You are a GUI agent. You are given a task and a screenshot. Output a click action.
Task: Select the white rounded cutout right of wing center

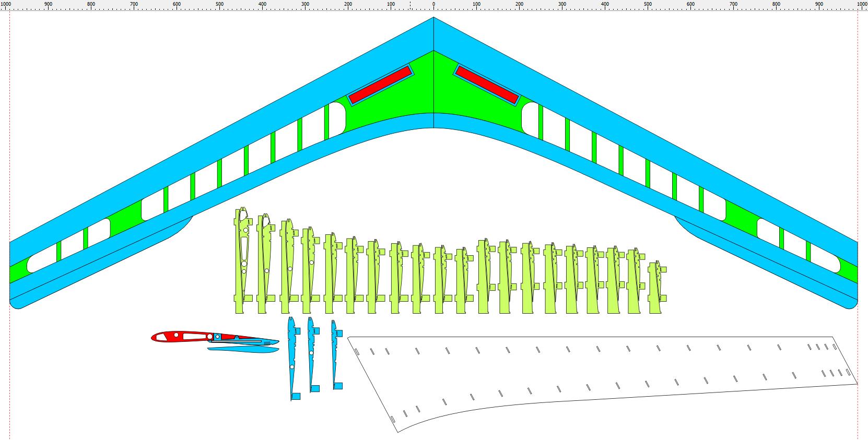point(530,117)
